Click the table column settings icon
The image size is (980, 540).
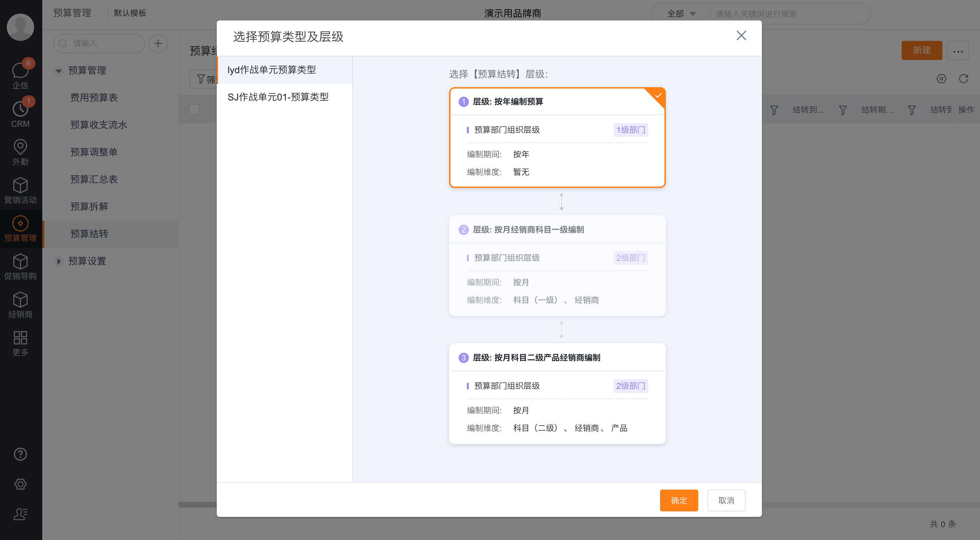coord(941,79)
